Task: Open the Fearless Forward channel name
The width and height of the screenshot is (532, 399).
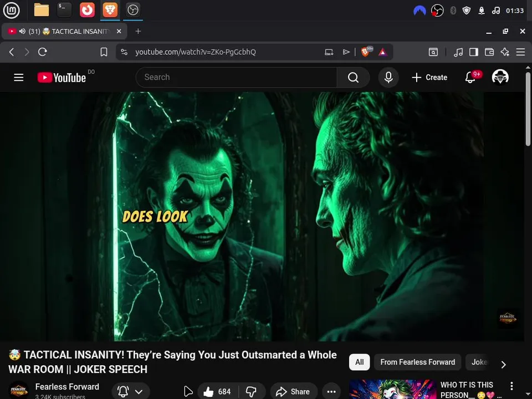Action: click(x=67, y=387)
